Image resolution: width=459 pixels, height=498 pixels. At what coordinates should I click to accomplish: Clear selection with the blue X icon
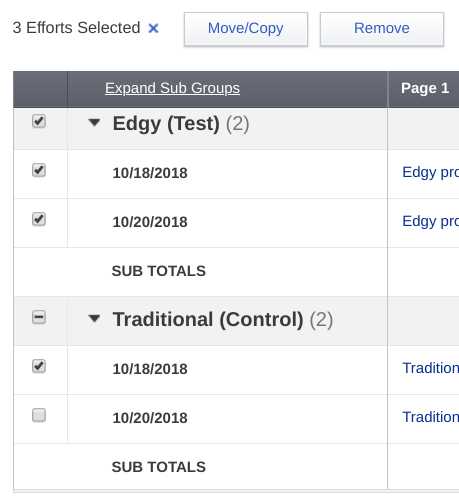(x=153, y=28)
